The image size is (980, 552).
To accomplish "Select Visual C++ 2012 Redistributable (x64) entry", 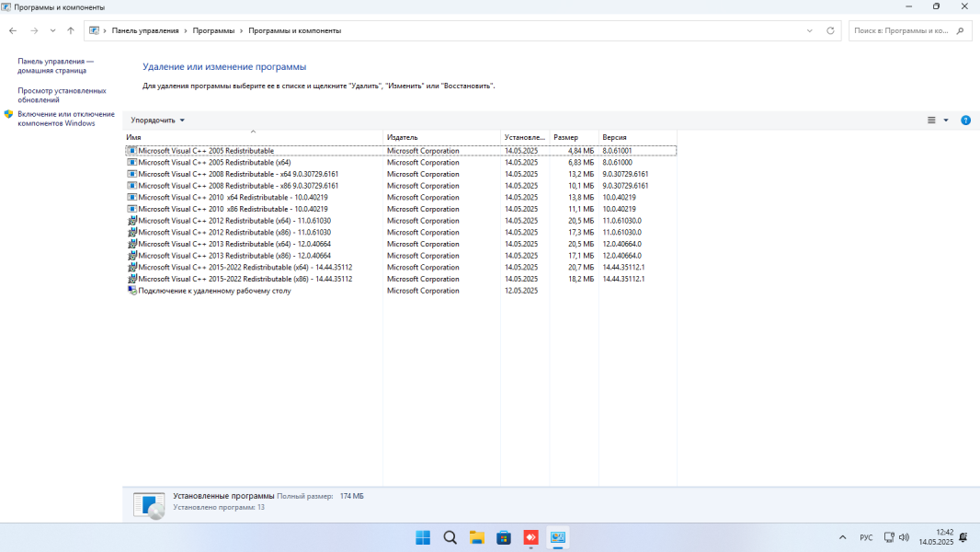I will click(401, 221).
